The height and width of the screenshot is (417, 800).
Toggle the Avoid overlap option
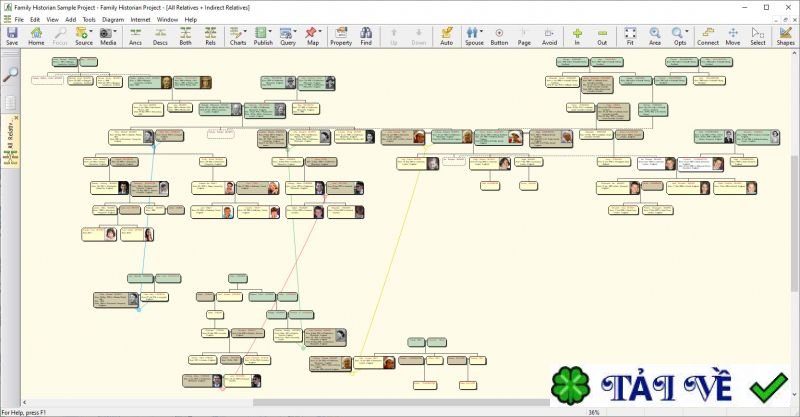coord(549,36)
